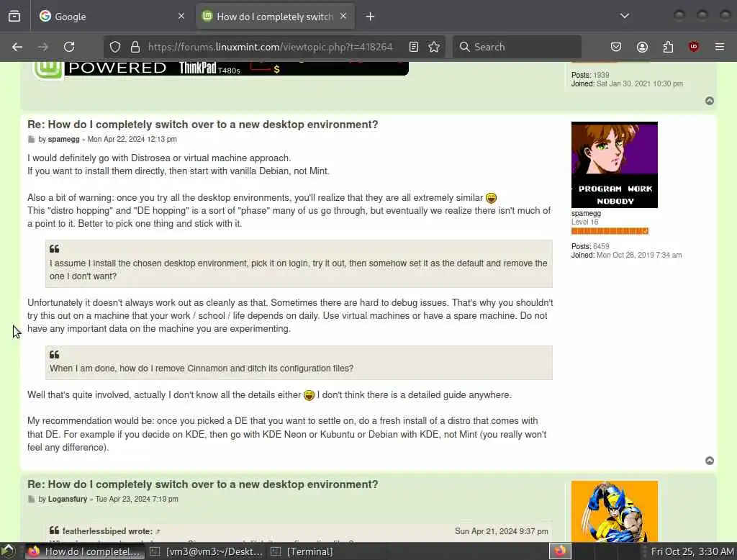
Task: Open the system menu icon in taskbar
Action: point(9,551)
